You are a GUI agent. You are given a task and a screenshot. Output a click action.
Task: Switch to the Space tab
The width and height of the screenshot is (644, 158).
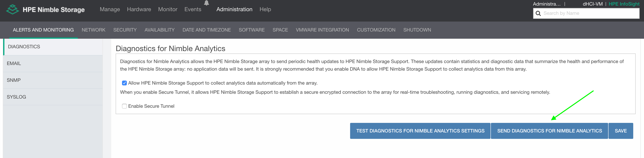click(280, 30)
